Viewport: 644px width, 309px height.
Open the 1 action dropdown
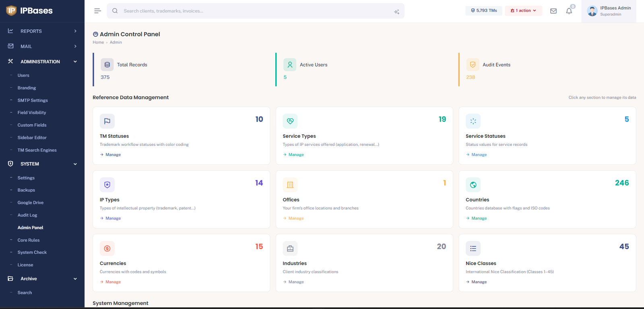point(523,10)
